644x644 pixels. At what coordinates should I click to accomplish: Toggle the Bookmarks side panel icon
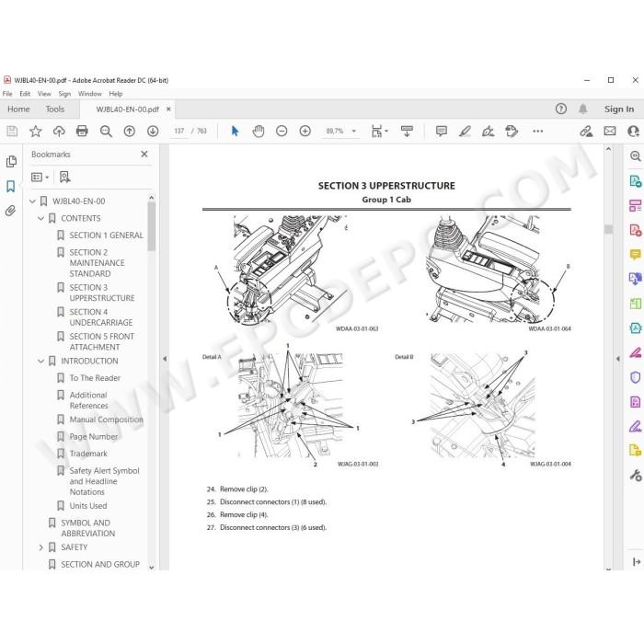coord(11,186)
